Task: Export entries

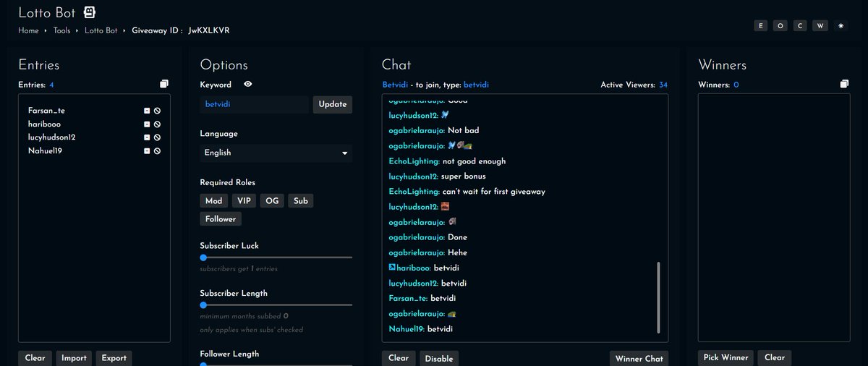Action: click(x=114, y=358)
